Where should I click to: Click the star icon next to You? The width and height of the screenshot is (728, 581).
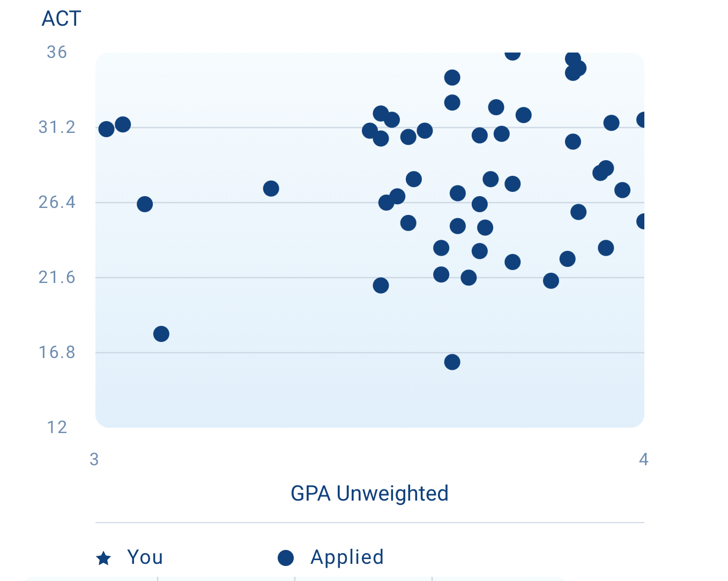point(103,558)
